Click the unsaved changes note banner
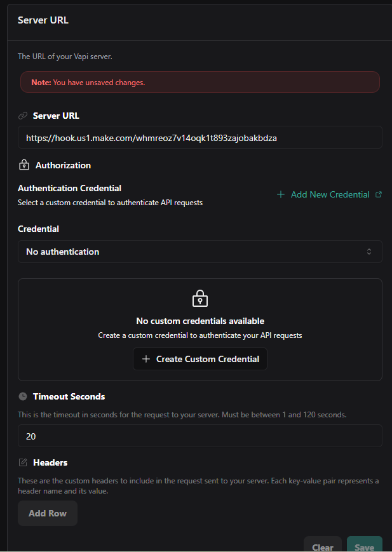 (199, 83)
